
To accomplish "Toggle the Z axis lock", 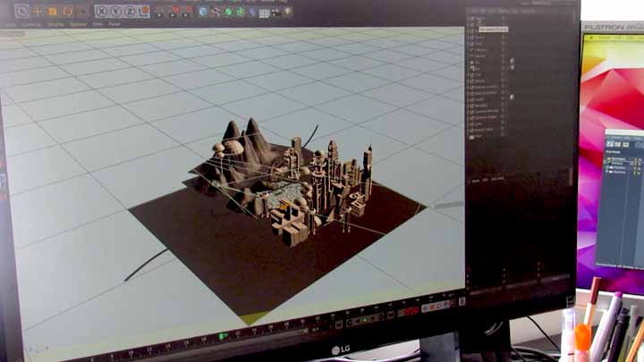I will 130,12.
